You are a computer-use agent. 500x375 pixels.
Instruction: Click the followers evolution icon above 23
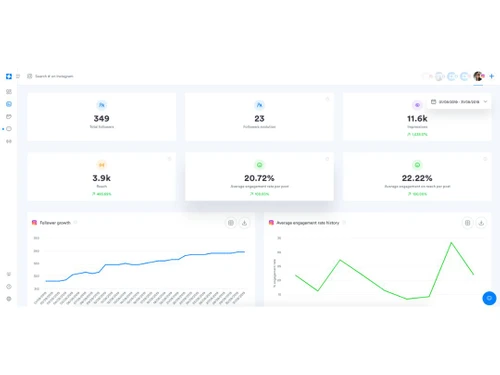(x=259, y=105)
